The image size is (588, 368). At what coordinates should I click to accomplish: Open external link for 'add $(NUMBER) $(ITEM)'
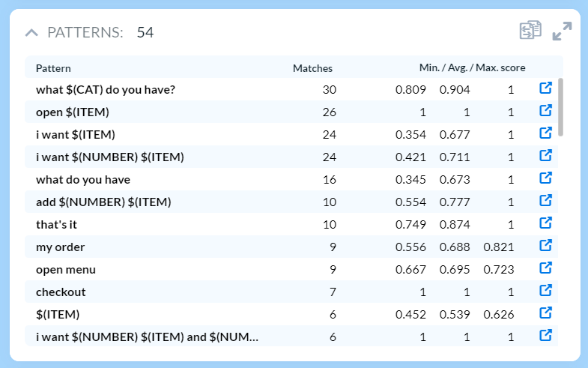(x=545, y=201)
